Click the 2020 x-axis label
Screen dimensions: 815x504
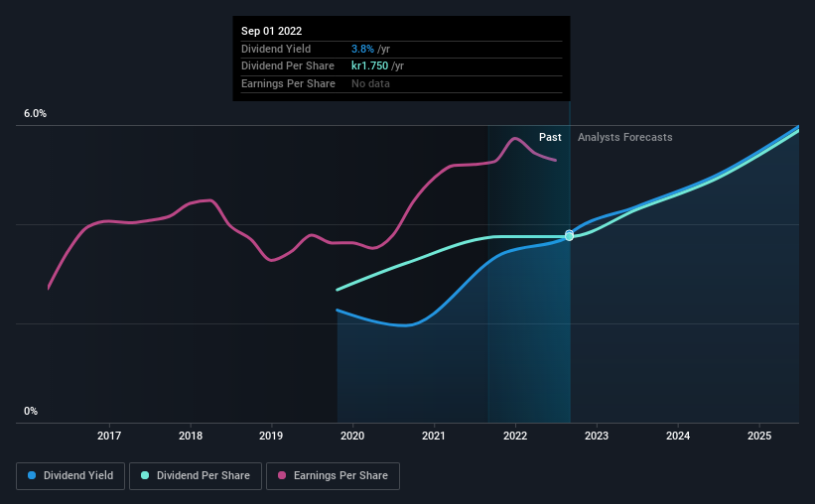pyautogui.click(x=352, y=436)
